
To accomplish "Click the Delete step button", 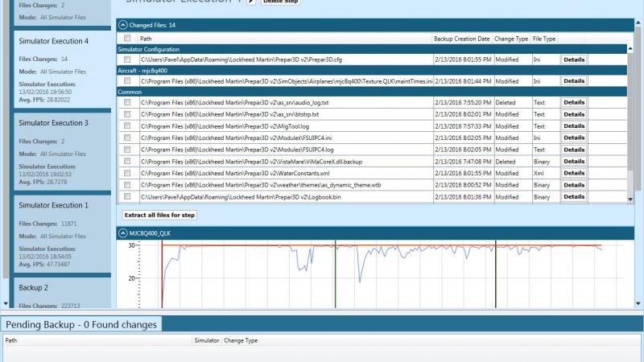I will 280,2.
